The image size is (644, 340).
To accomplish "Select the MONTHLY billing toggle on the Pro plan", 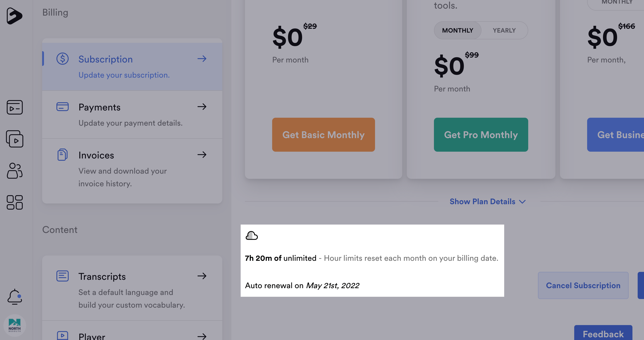I will [458, 31].
